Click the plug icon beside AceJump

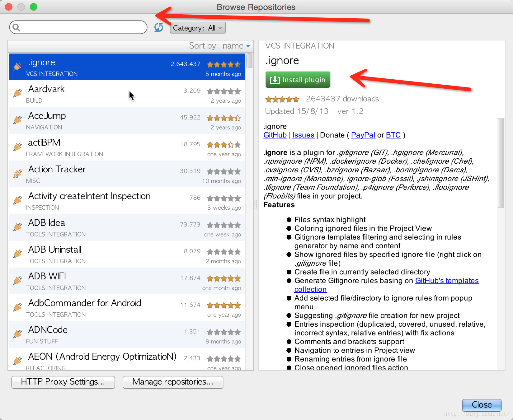[x=18, y=120]
